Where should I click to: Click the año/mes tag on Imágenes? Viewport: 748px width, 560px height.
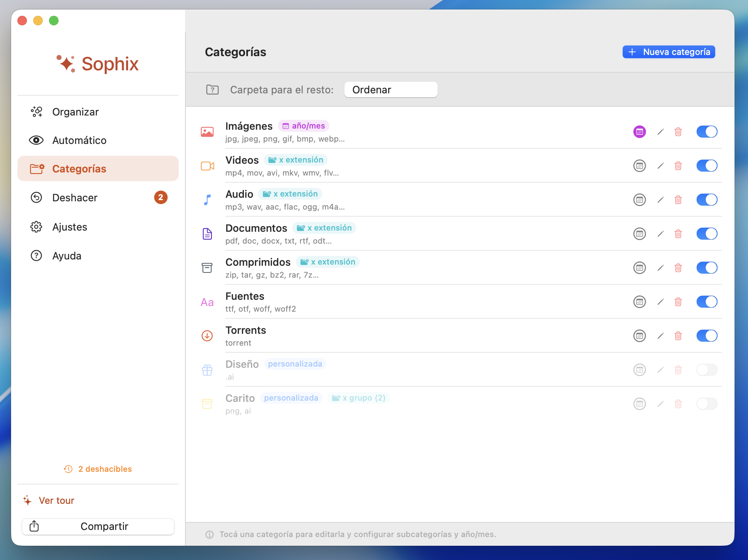pyautogui.click(x=304, y=126)
